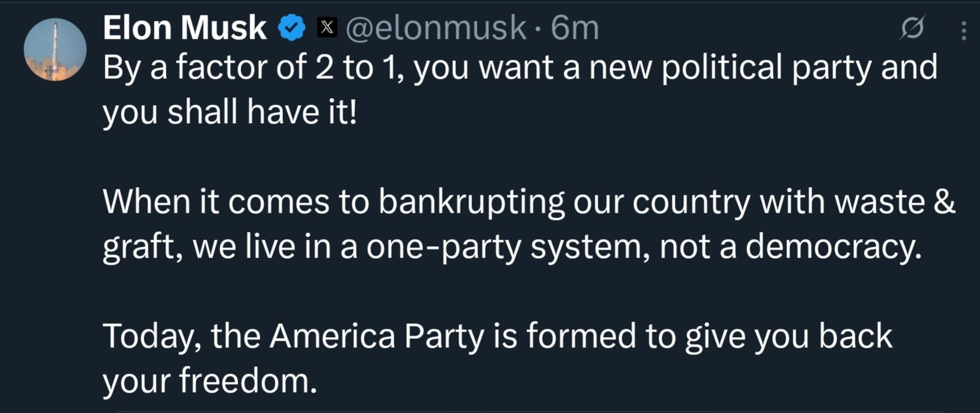
Task: Click the text "your freedom."
Action: 209,381
